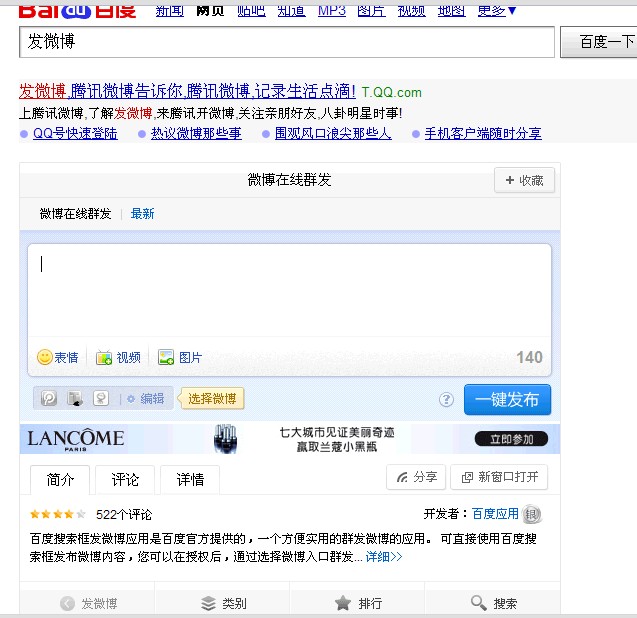Open app in new window 新窗口打开

[x=499, y=477]
